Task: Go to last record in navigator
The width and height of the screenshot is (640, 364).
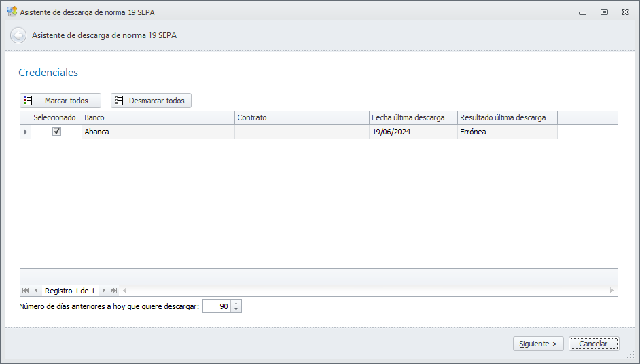Action: pos(113,291)
